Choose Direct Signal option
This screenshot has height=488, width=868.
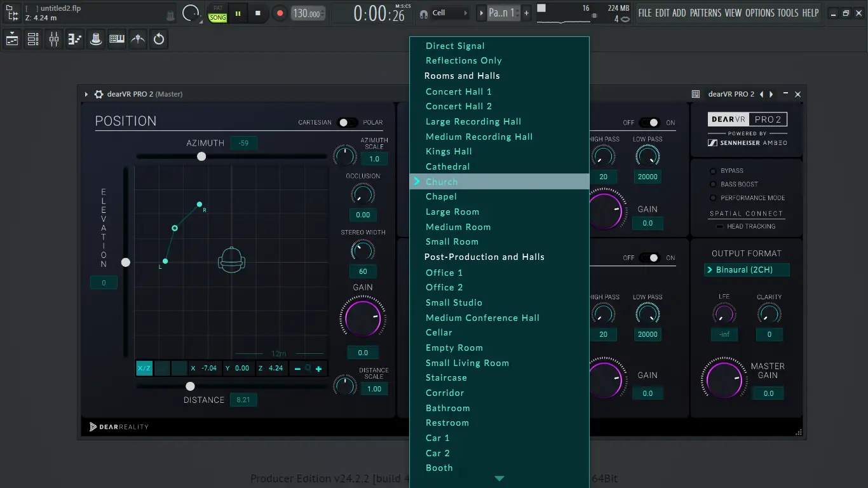tap(455, 46)
